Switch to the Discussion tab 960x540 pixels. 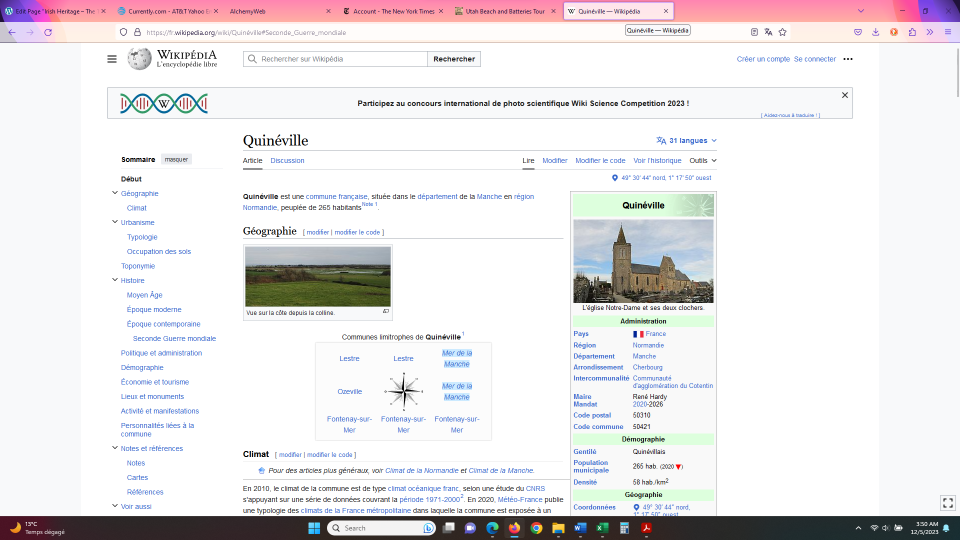click(x=287, y=160)
